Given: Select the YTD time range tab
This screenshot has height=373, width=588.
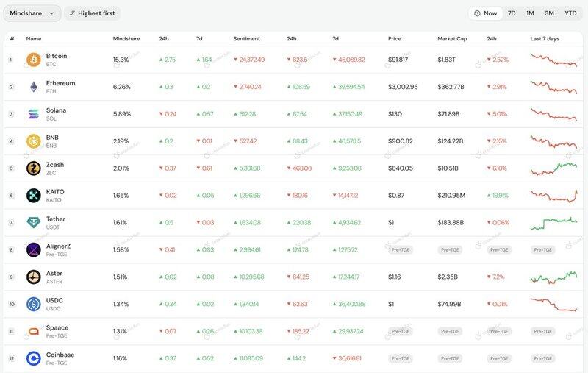Looking at the screenshot, I should click(570, 13).
